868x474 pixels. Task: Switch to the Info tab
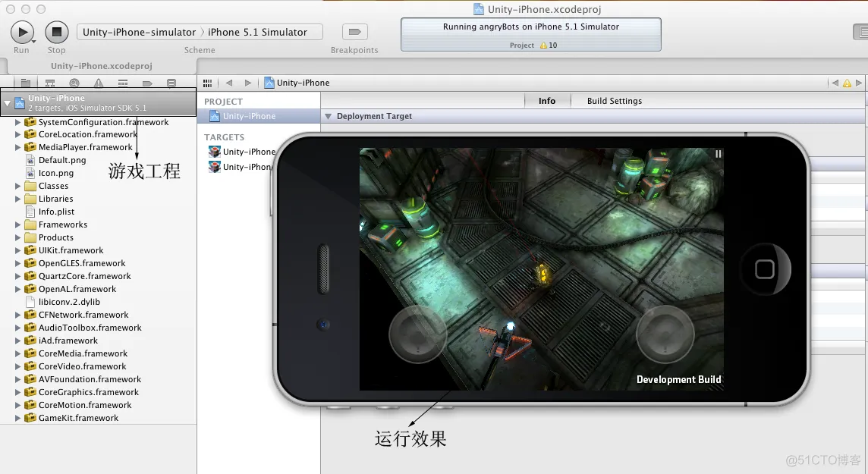click(x=547, y=101)
